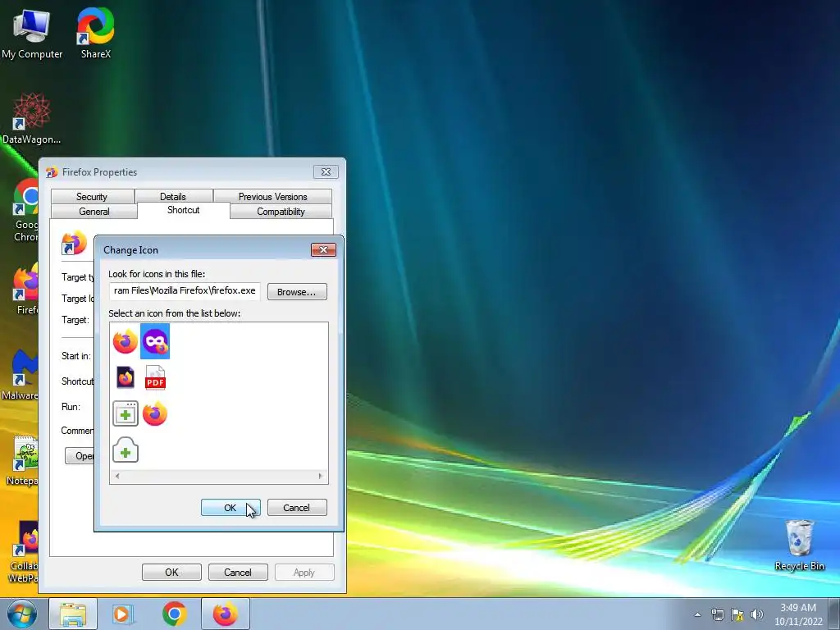The image size is (840, 630).
Task: Select Firefox desktop shortcut
Action: coord(25,290)
